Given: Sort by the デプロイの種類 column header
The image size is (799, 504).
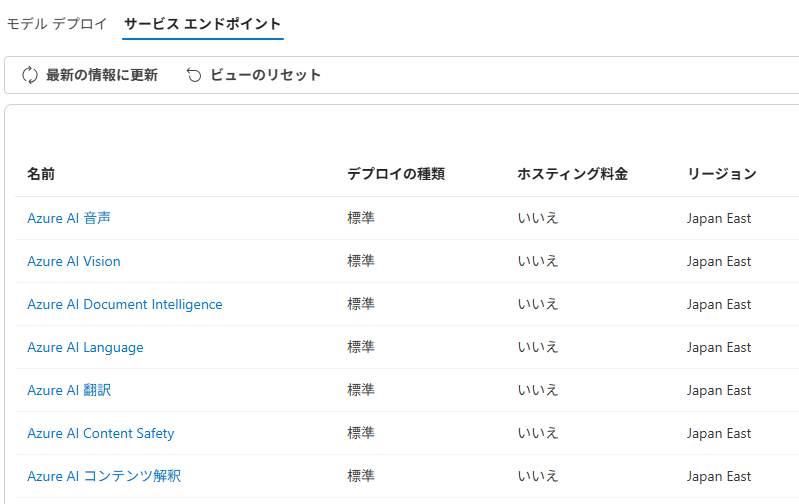Looking at the screenshot, I should (396, 174).
